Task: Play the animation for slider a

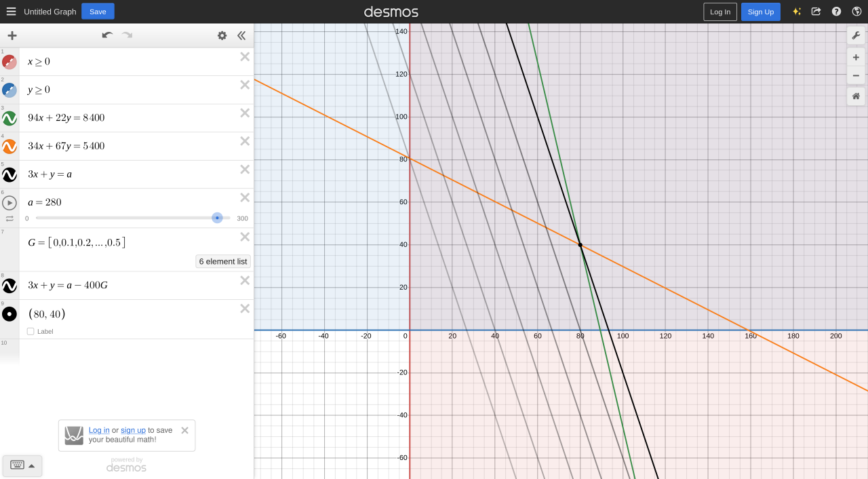Action: (9, 203)
